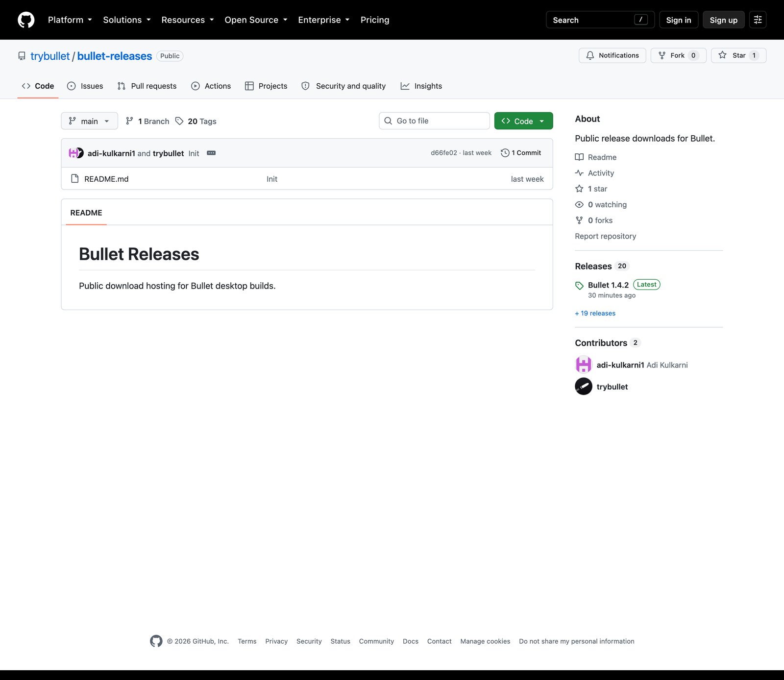View the 20 Tags link
Image resolution: width=784 pixels, height=680 pixels.
click(196, 121)
